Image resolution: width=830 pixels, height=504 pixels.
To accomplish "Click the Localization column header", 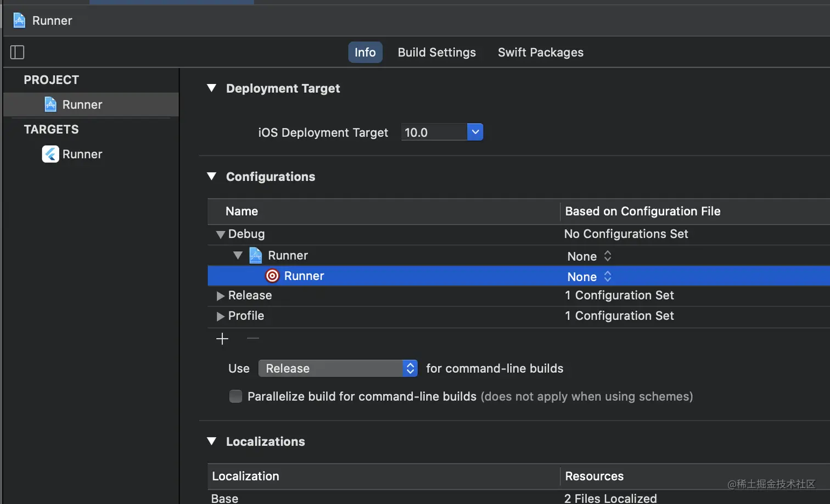I will tap(383, 476).
